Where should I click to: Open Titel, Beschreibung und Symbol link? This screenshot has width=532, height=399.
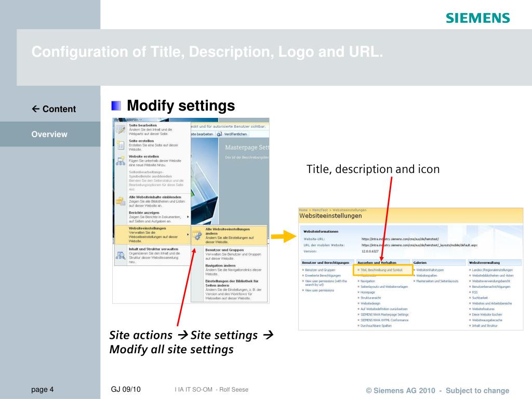tap(381, 270)
